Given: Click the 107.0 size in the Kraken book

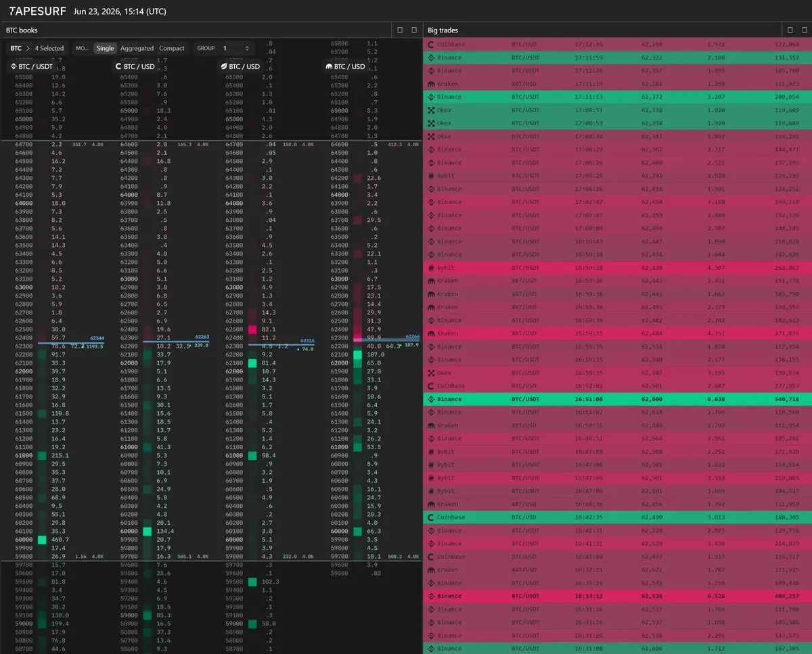Looking at the screenshot, I should (376, 354).
